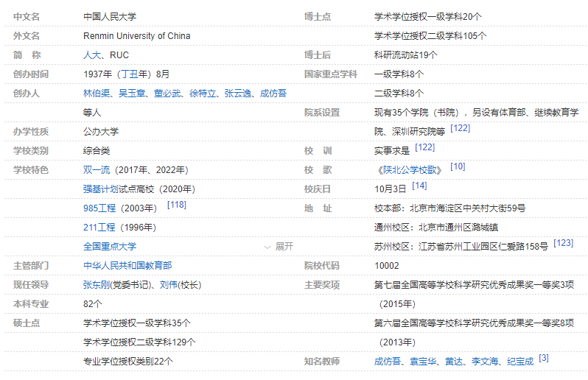Click 中华人民共和国教育部 link
The height and width of the screenshot is (380, 588).
coord(127,266)
